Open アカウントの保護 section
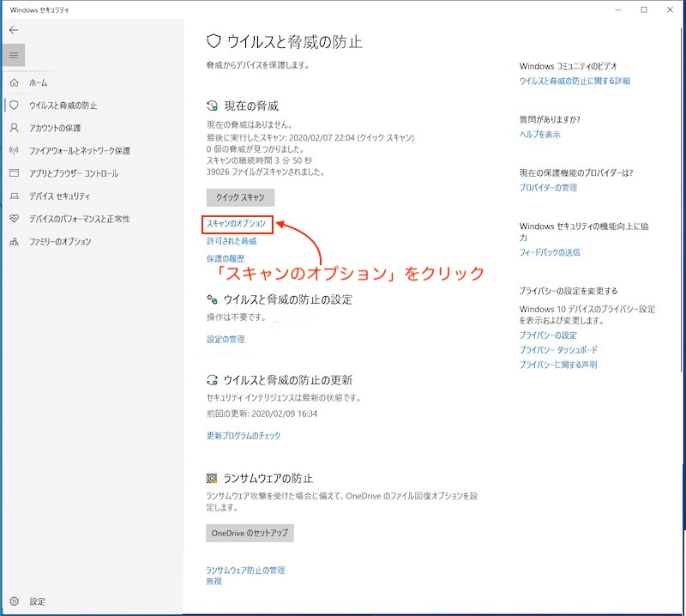 pos(55,128)
